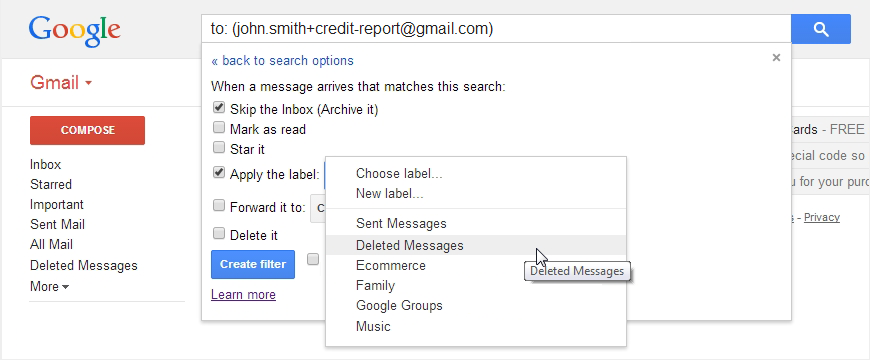Uncheck the Apply the label checkbox
Viewport: 870px width, 360px height.
219,173
